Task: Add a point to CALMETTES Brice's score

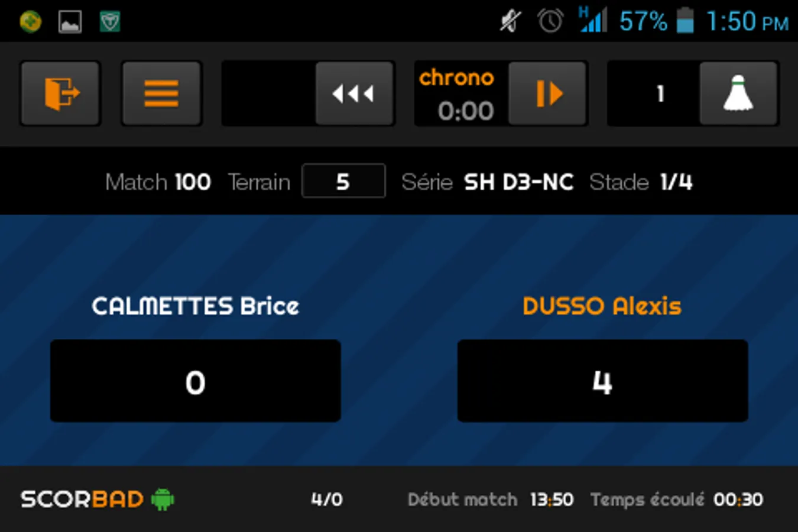Action: coord(195,381)
